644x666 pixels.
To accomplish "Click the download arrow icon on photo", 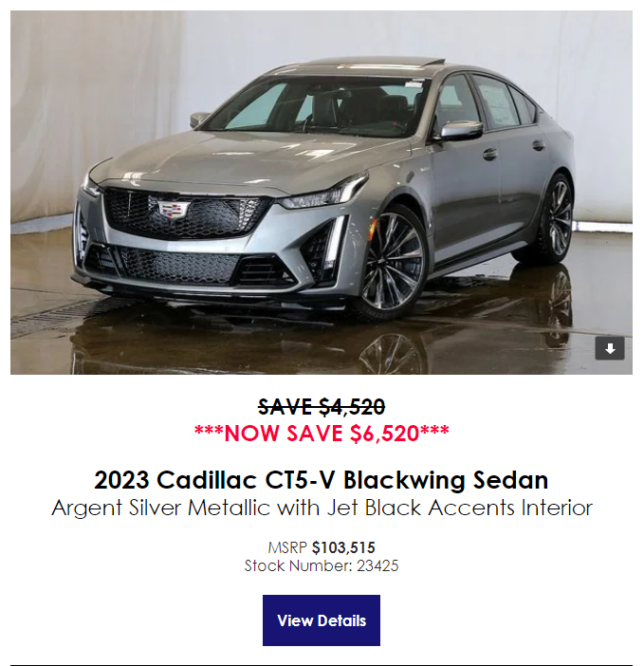I will point(610,348).
